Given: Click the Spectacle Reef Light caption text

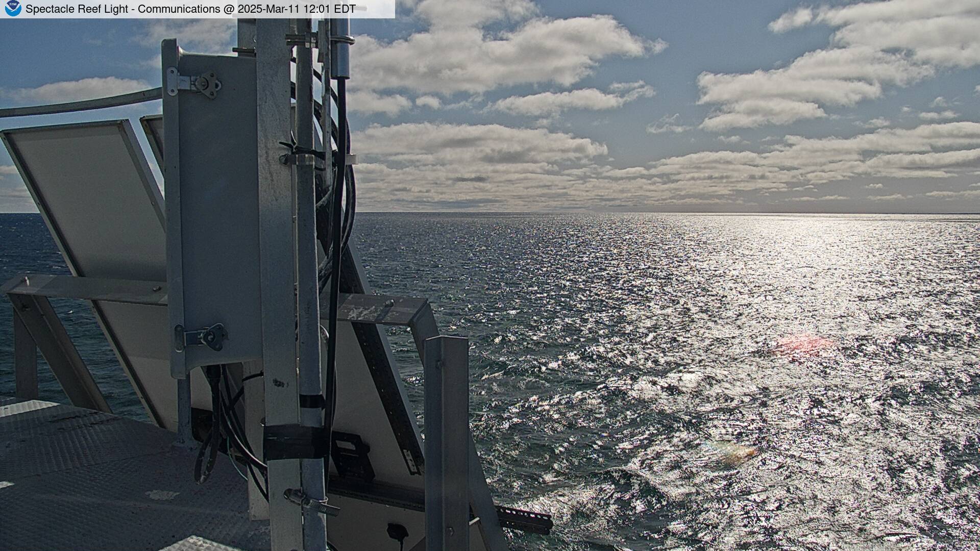Looking at the screenshot, I should pos(190,9).
